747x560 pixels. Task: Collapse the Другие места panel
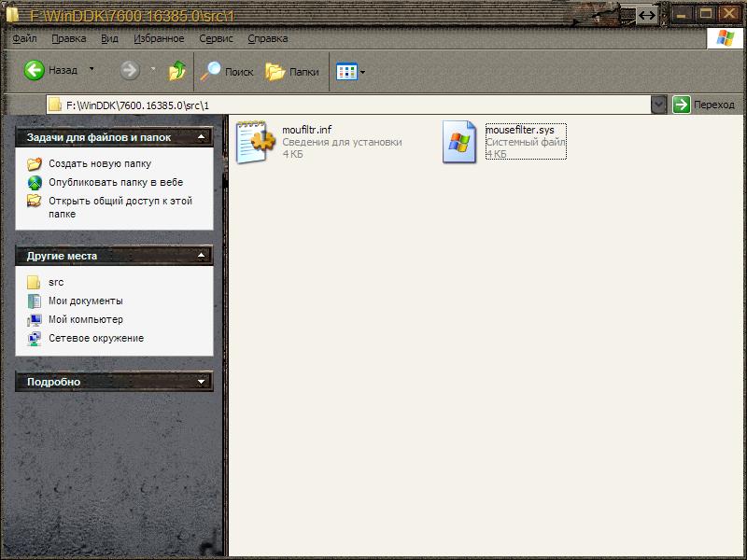pos(202,256)
